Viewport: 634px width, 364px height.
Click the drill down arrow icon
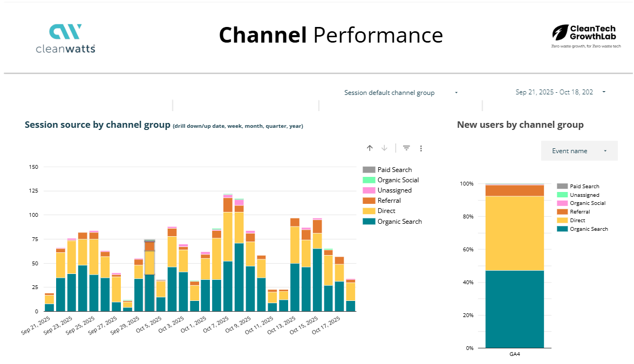[385, 148]
